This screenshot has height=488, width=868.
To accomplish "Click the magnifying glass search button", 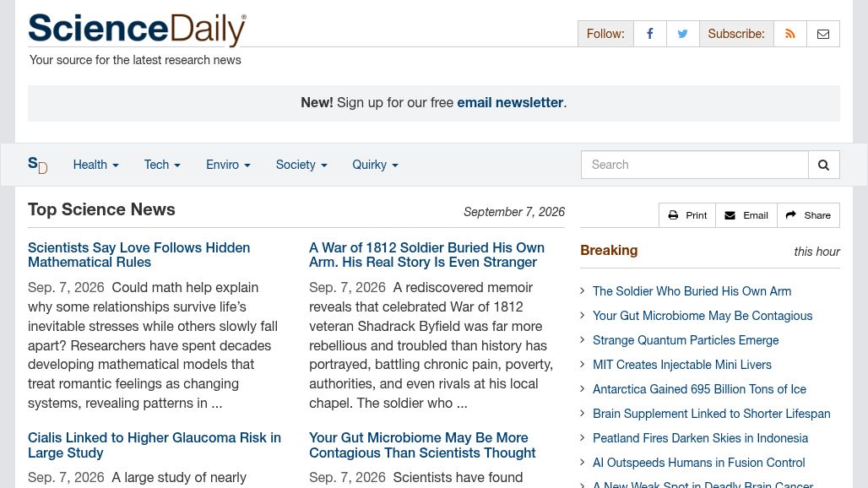I will (824, 165).
